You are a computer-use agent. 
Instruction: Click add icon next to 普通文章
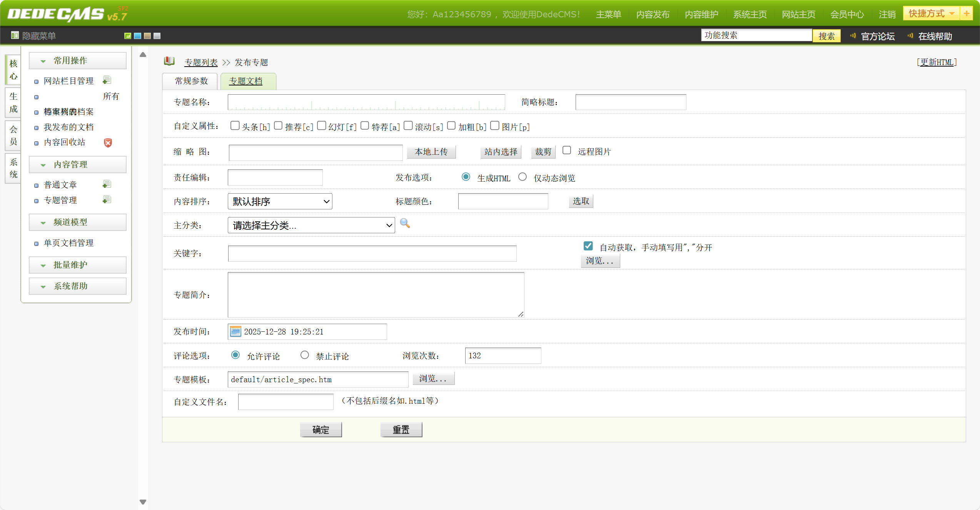click(x=107, y=184)
